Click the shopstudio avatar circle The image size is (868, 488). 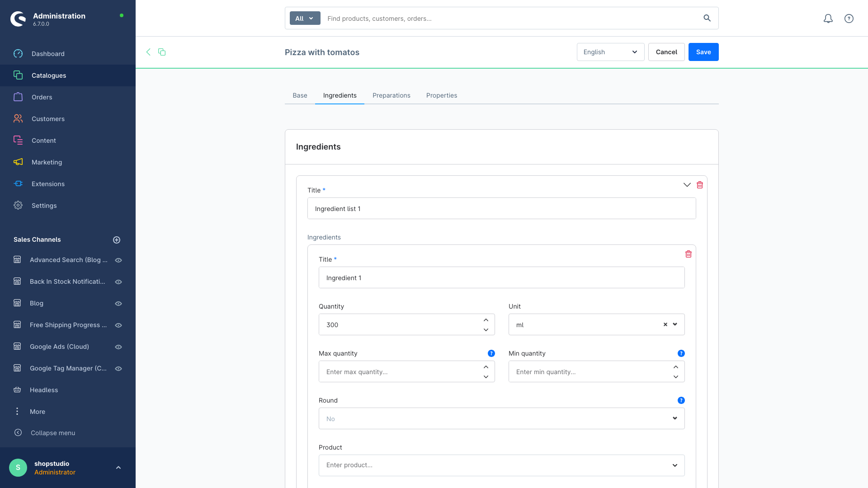click(18, 468)
